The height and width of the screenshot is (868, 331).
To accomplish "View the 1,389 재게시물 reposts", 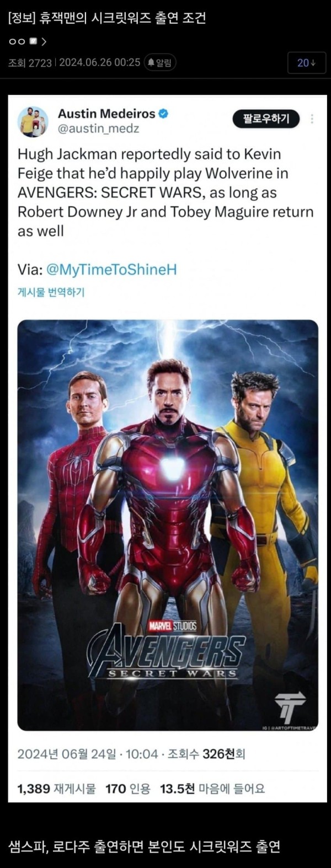I will 56,789.
